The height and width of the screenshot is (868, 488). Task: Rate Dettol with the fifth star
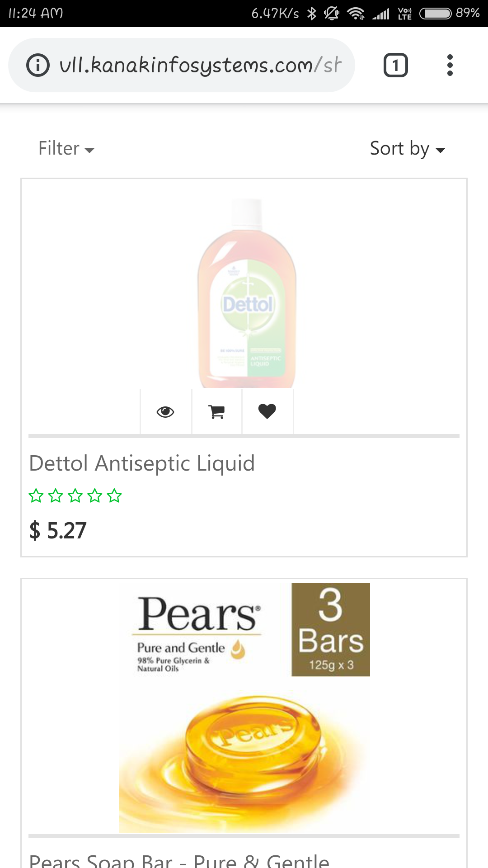coord(114,496)
